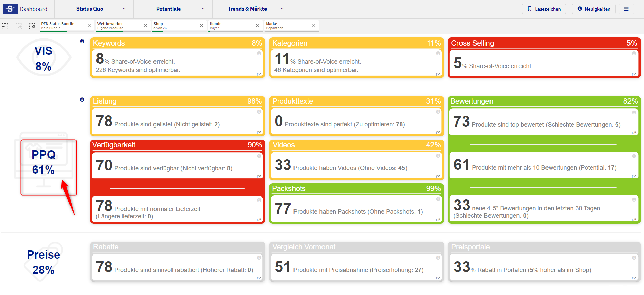The height and width of the screenshot is (295, 644).
Task: Click the clear all selections icon
Action: (32, 26)
